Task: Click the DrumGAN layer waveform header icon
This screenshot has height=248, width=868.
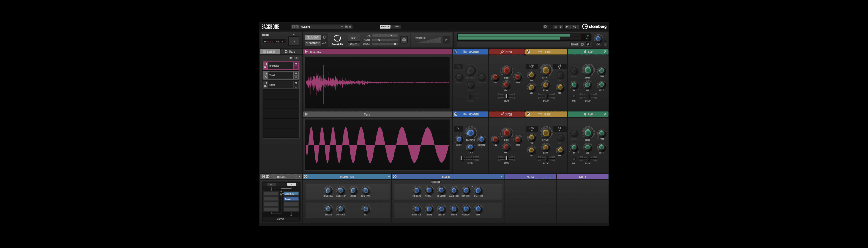Action: tap(307, 52)
